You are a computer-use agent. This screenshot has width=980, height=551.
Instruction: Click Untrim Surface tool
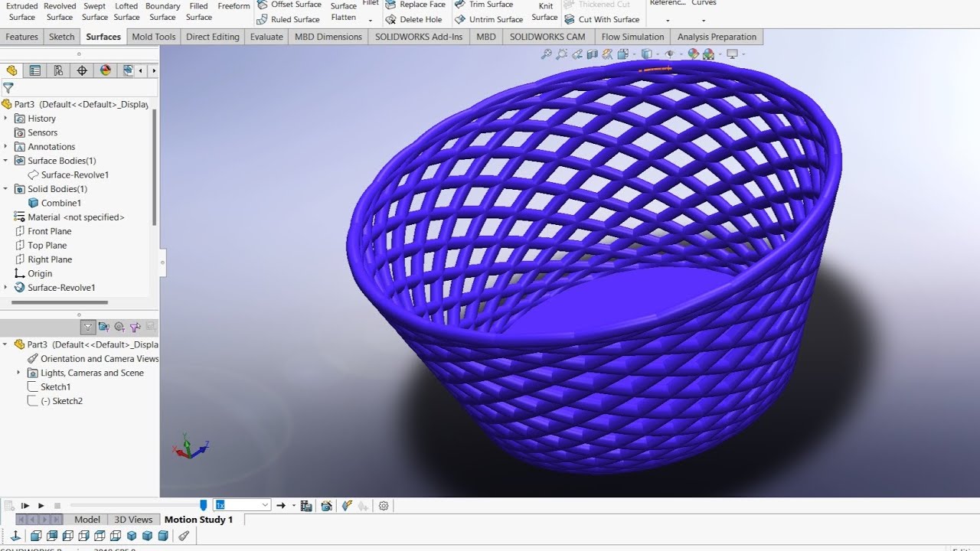coord(488,19)
